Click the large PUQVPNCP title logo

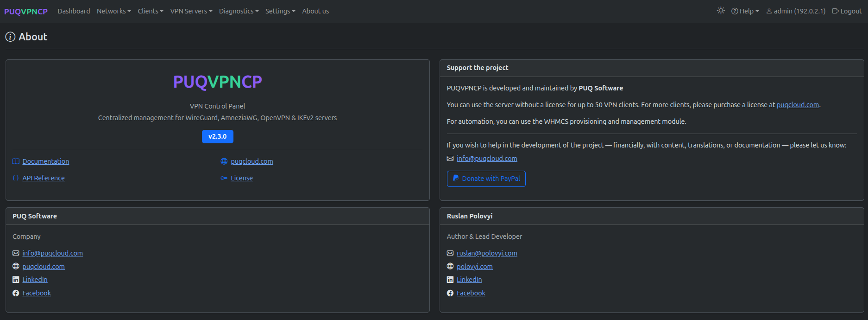click(218, 82)
